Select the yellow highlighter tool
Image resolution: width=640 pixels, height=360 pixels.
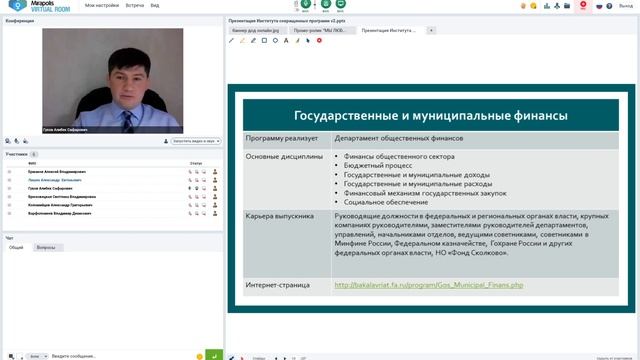pos(242,40)
